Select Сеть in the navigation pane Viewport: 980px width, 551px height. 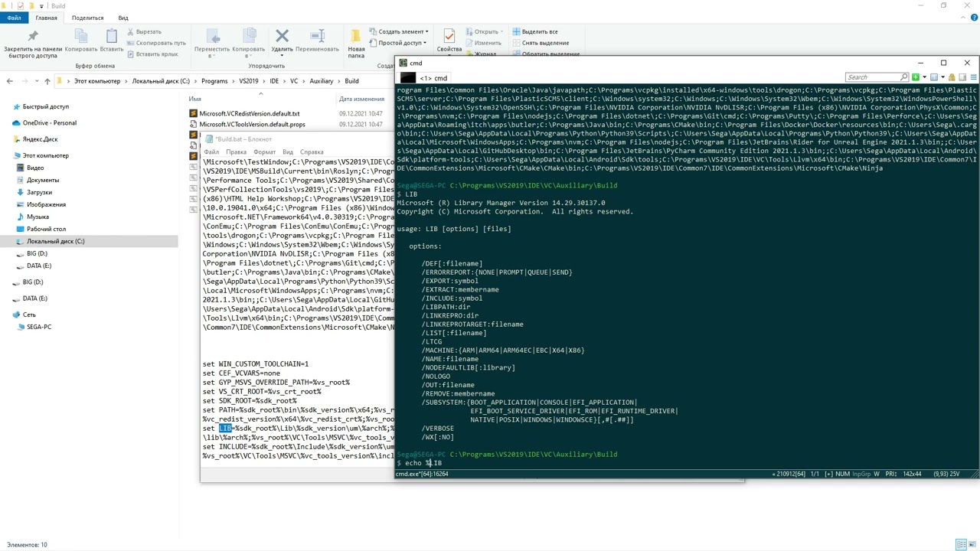coord(29,315)
